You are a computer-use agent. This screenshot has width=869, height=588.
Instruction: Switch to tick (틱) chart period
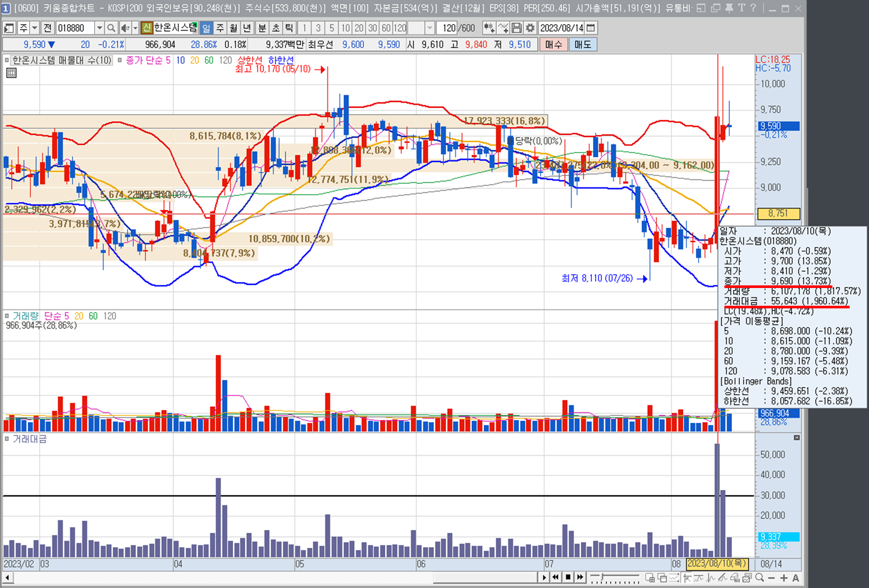(x=289, y=28)
